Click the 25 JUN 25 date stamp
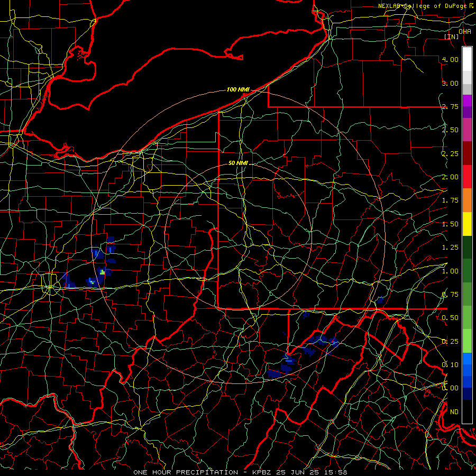Screen dimensions: 476x476 click(298, 472)
